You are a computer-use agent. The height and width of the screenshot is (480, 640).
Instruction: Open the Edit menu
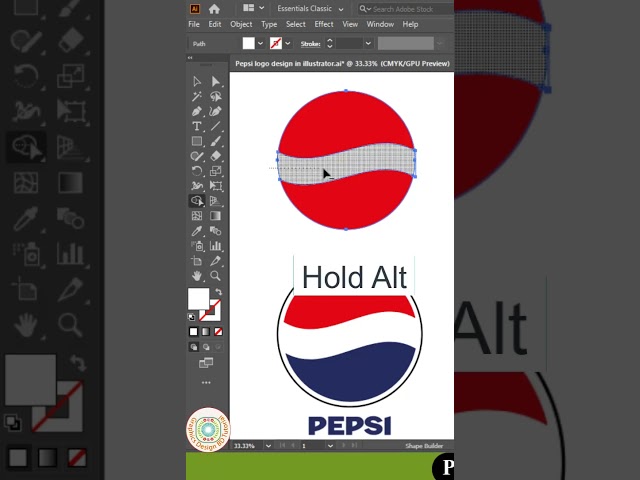click(x=215, y=24)
